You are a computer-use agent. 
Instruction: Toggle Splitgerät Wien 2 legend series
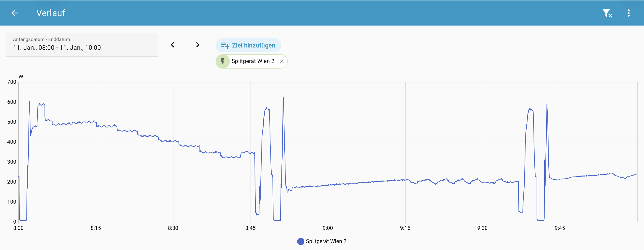click(x=326, y=241)
